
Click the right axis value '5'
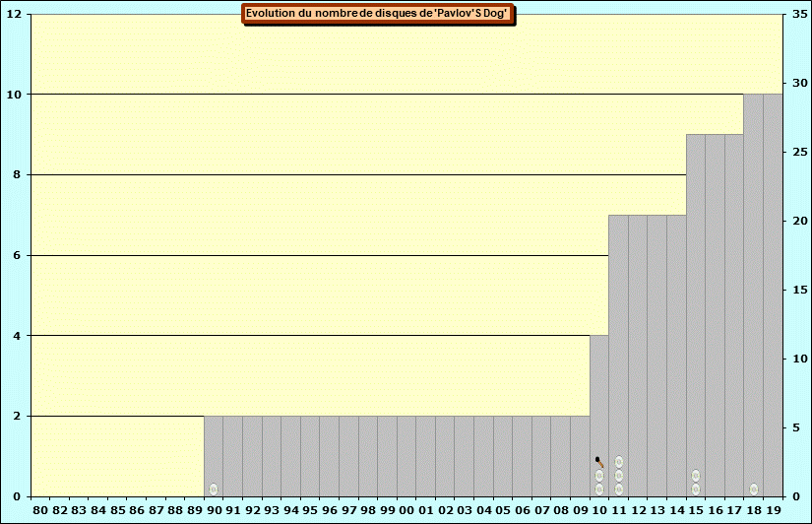pos(796,427)
